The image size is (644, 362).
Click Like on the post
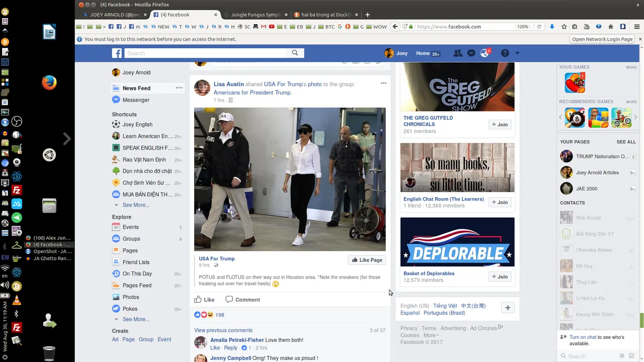point(205,300)
